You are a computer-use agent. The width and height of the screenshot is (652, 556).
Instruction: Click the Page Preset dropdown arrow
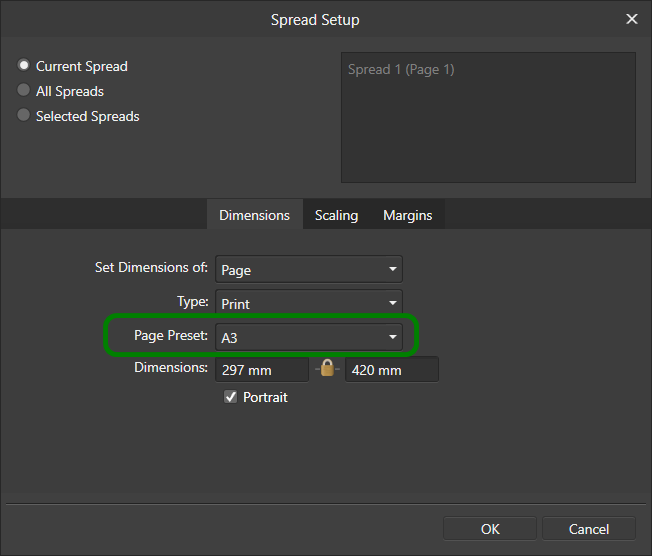[x=393, y=337]
